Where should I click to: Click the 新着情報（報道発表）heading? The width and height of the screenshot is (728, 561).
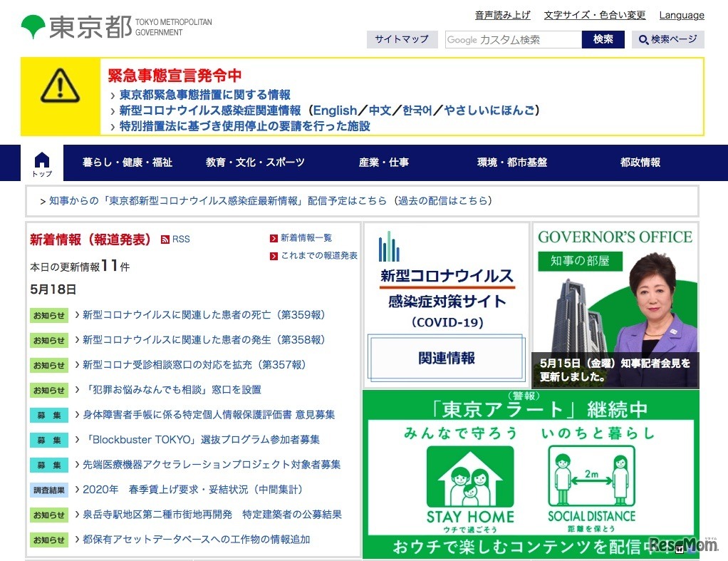coord(91,240)
